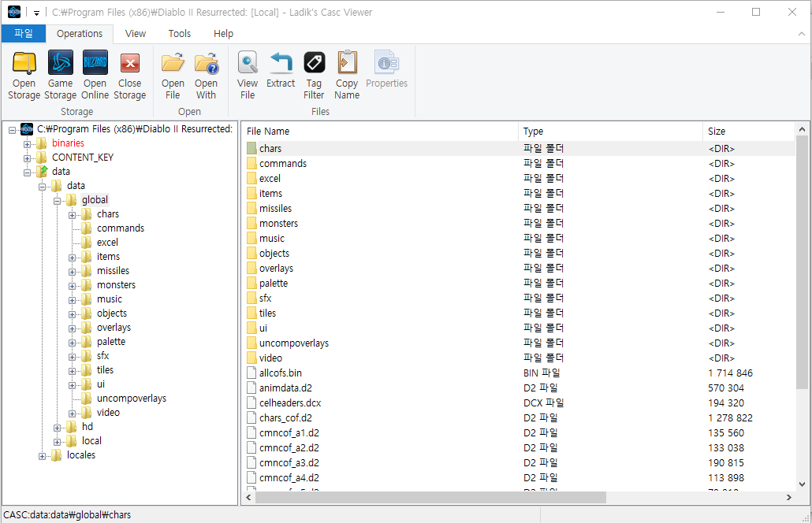
Task: Sort by the Type column header
Action: [610, 132]
